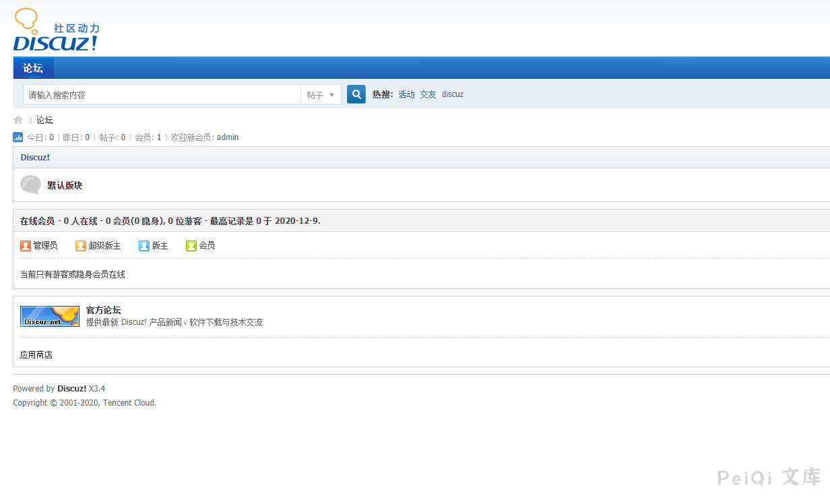Viewport: 830px width, 504px height.
Task: Click the forum statistics bar-chart icon
Action: click(x=18, y=137)
